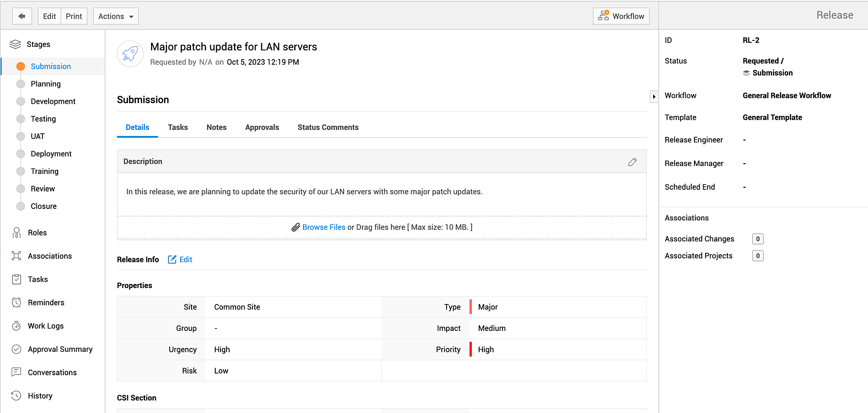868x413 pixels.
Task: Click the Closure stage circle marker
Action: pos(20,206)
